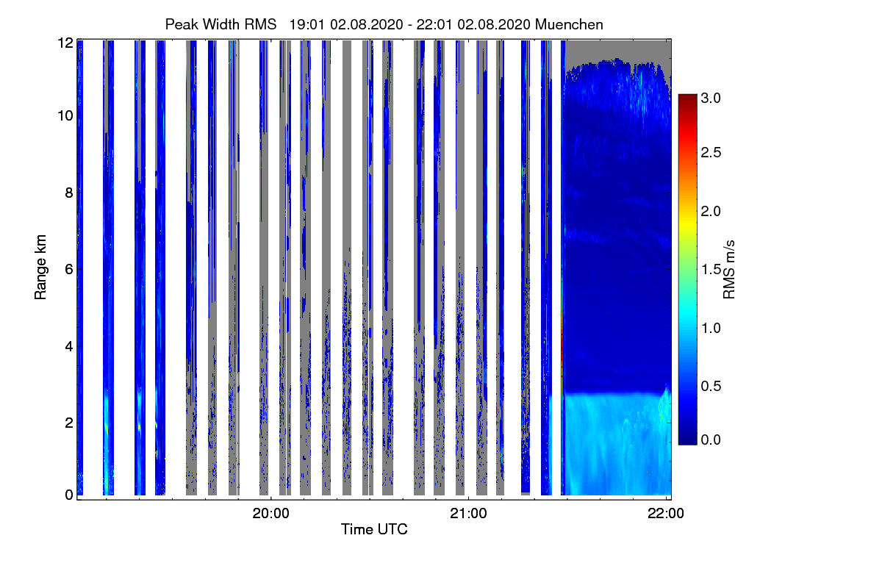
Task: Click the "Range km" y-axis label
Action: (x=39, y=268)
